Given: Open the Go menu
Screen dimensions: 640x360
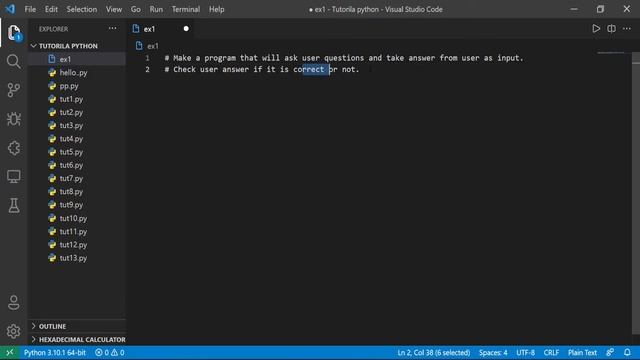Looking at the screenshot, I should pyautogui.click(x=136, y=9).
